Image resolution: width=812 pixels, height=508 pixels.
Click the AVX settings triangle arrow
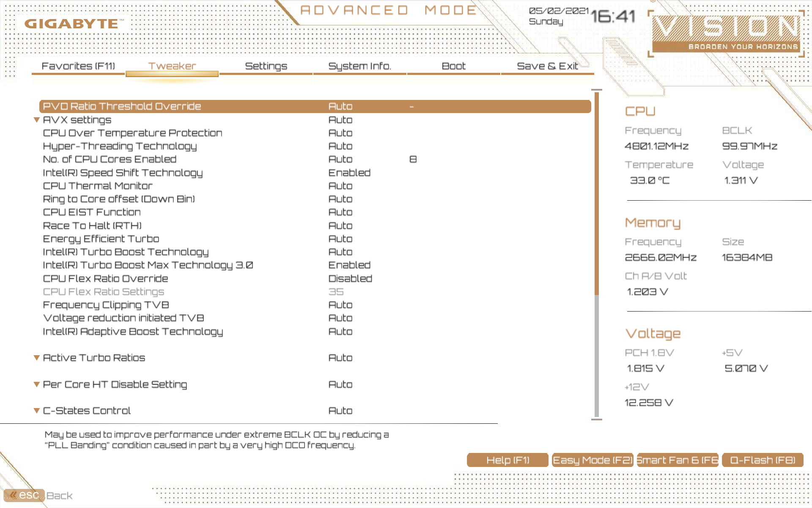pyautogui.click(x=37, y=120)
